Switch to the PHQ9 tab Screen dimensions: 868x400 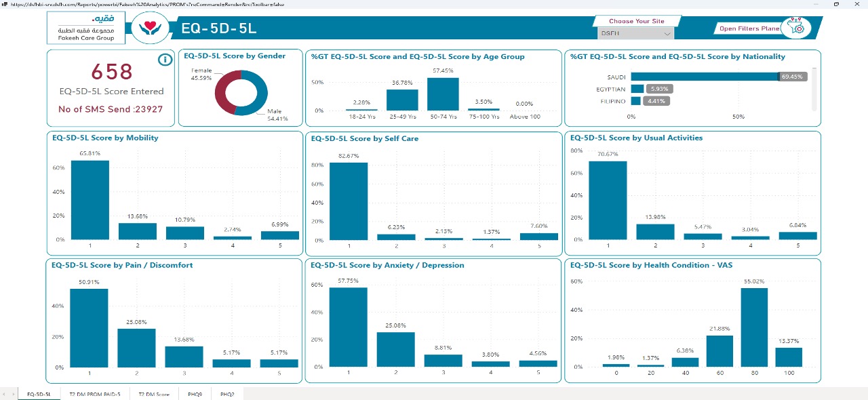pos(195,394)
